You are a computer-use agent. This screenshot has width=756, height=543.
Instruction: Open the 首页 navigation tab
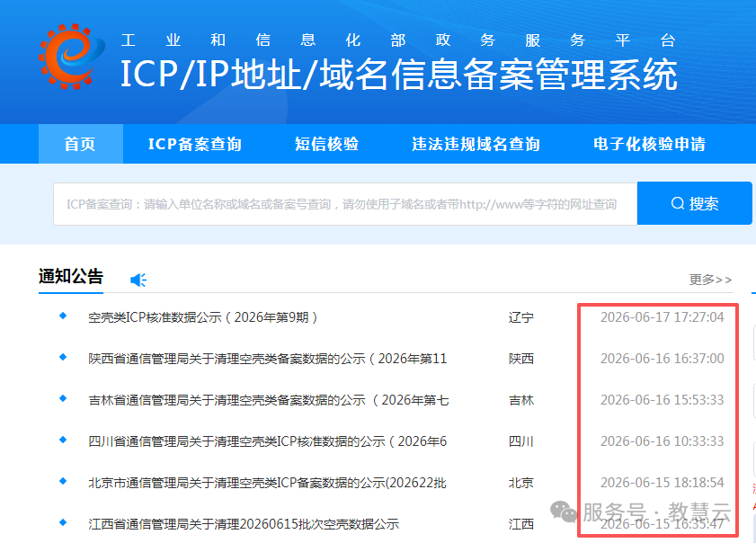(x=81, y=144)
